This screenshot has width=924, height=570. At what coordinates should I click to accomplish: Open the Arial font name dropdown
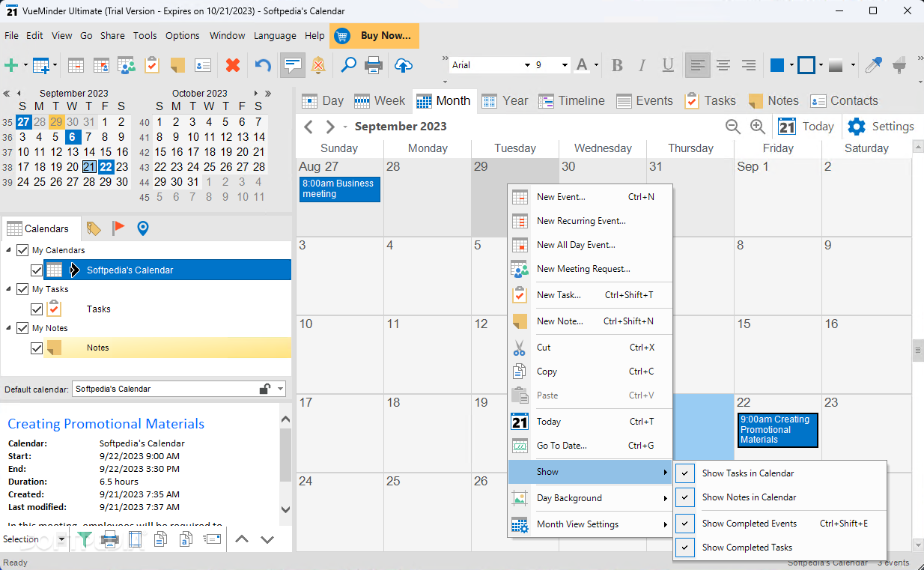click(527, 65)
